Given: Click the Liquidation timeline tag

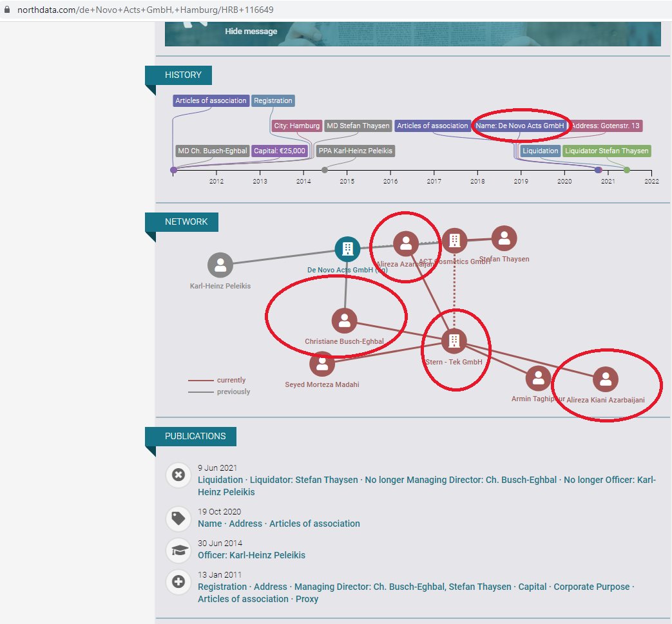Looking at the screenshot, I should [x=540, y=151].
